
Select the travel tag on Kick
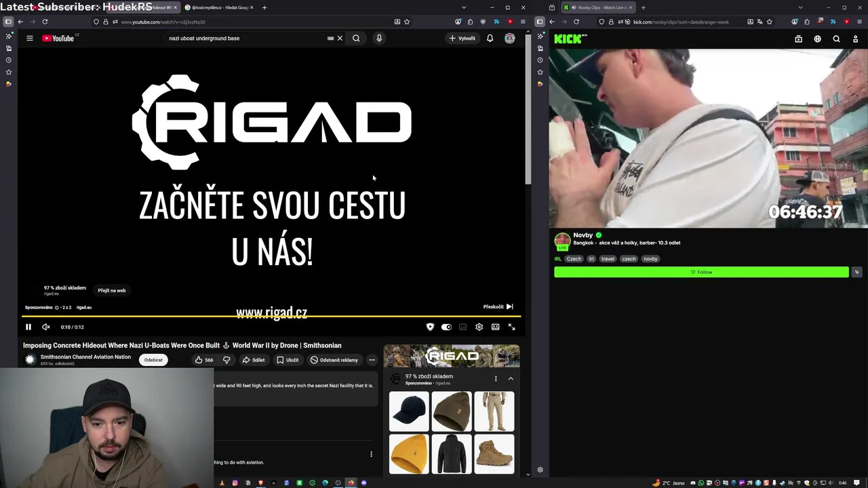click(608, 259)
